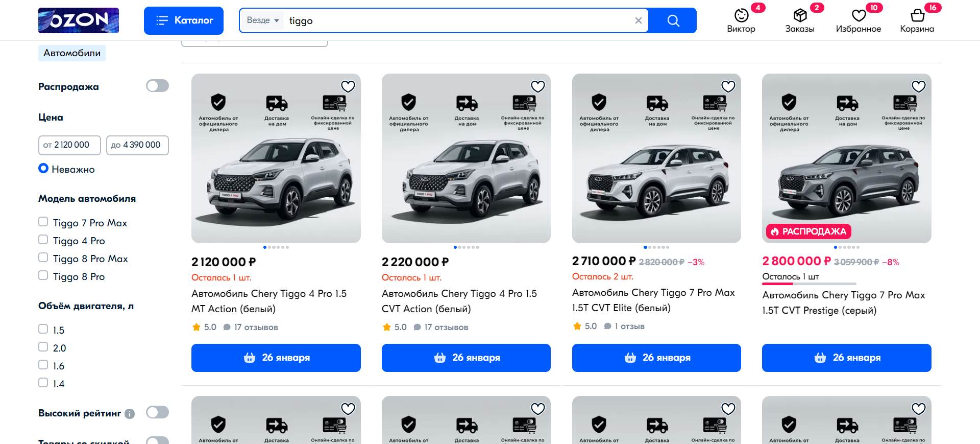Check the Tiggo 7 Pro Max model filter
The width and height of the screenshot is (980, 444).
[43, 222]
